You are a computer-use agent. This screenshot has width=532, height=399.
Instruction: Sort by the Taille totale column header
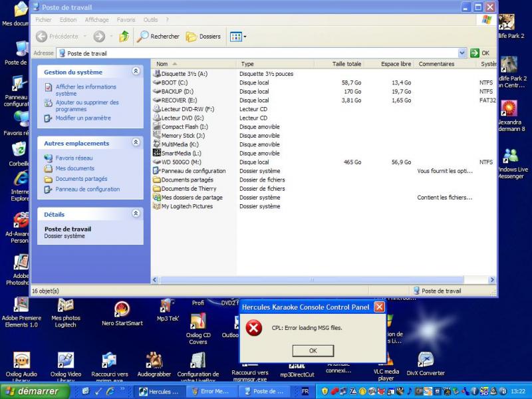click(x=346, y=64)
